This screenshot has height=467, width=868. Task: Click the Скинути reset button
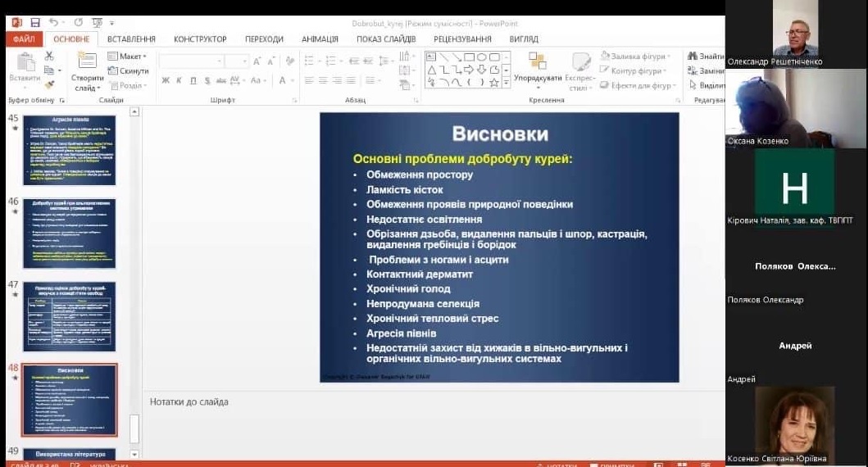click(x=129, y=70)
